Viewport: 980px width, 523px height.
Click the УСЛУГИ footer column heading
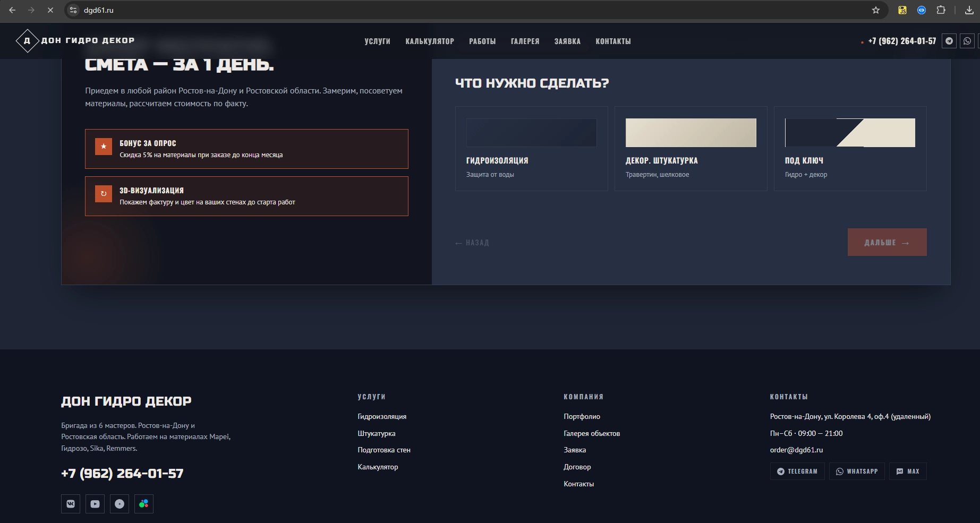click(x=371, y=397)
